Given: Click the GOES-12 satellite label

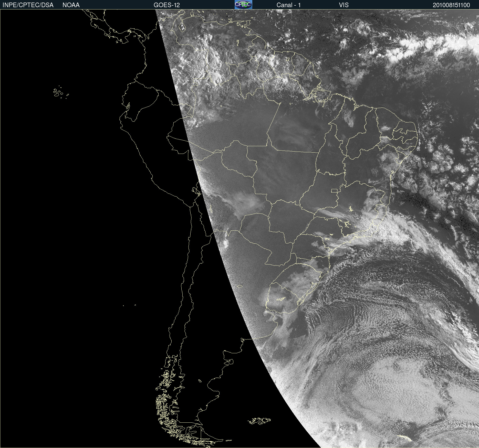Looking at the screenshot, I should pyautogui.click(x=167, y=5).
